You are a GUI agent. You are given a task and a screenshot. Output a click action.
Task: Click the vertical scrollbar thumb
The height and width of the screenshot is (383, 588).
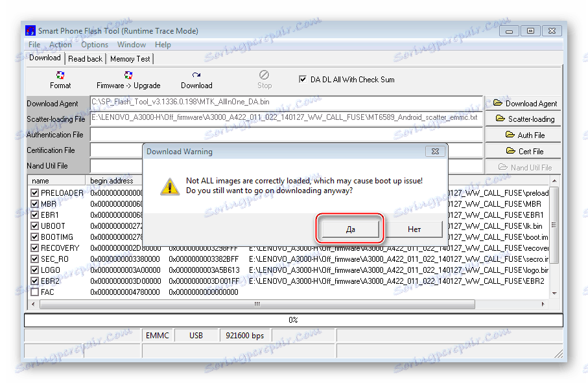click(555, 225)
